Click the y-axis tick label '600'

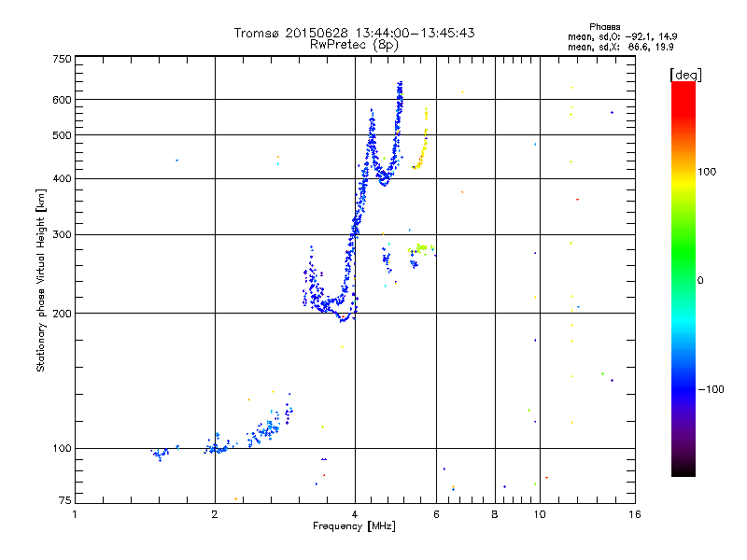[62, 100]
